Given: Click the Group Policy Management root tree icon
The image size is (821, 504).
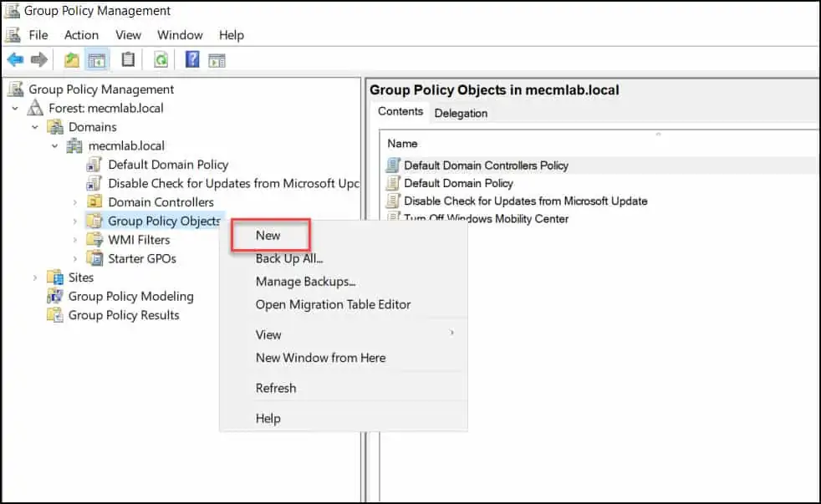Looking at the screenshot, I should (x=16, y=89).
